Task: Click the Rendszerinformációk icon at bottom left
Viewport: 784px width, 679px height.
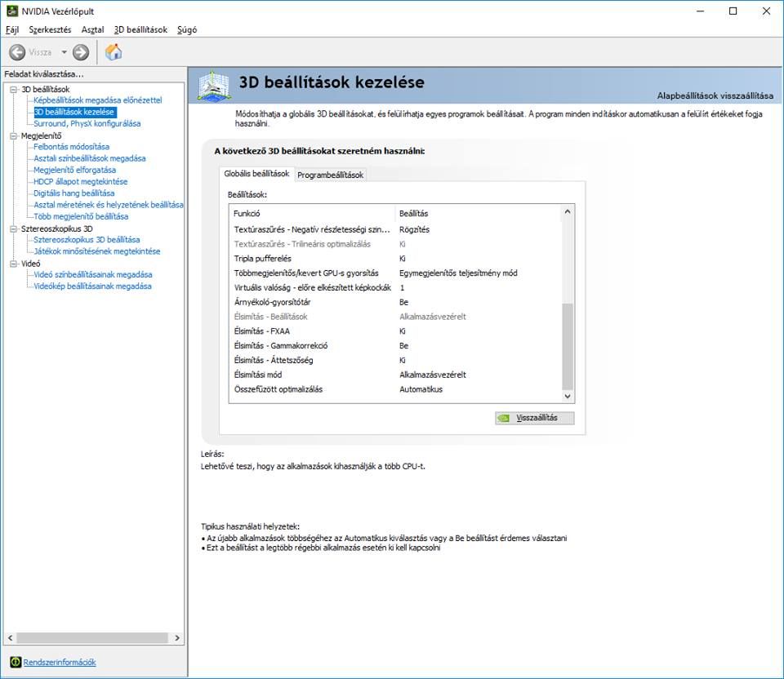Action: (x=16, y=662)
